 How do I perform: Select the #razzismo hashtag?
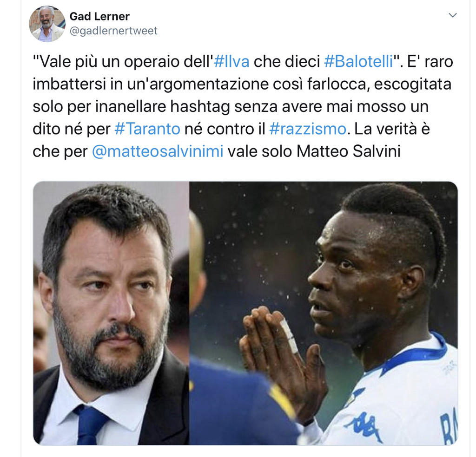coord(308,129)
